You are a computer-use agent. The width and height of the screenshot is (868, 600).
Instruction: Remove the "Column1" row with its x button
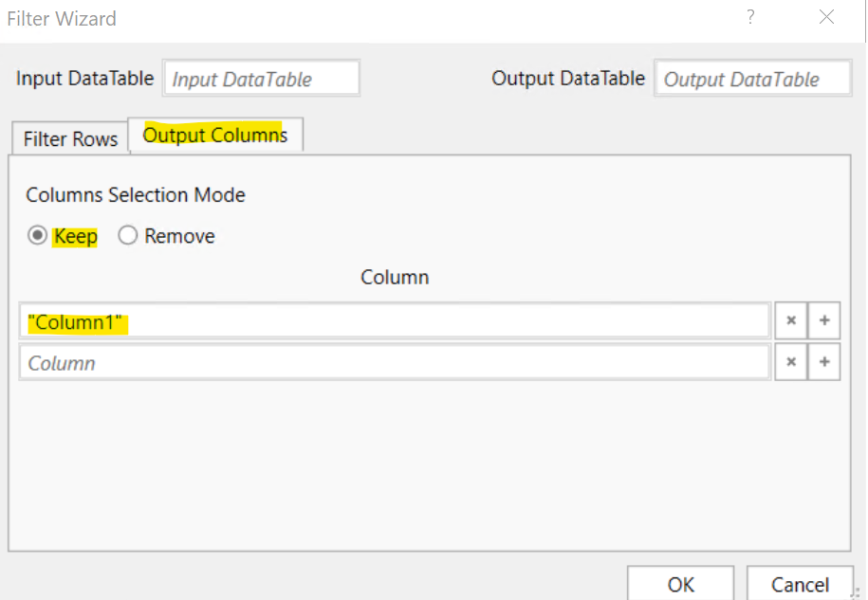[x=790, y=321]
